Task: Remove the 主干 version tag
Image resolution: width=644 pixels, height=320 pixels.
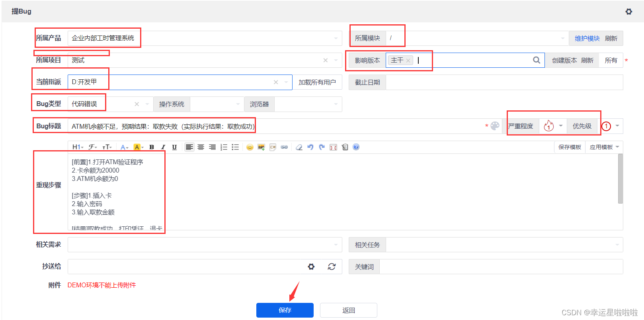Action: pyautogui.click(x=408, y=61)
